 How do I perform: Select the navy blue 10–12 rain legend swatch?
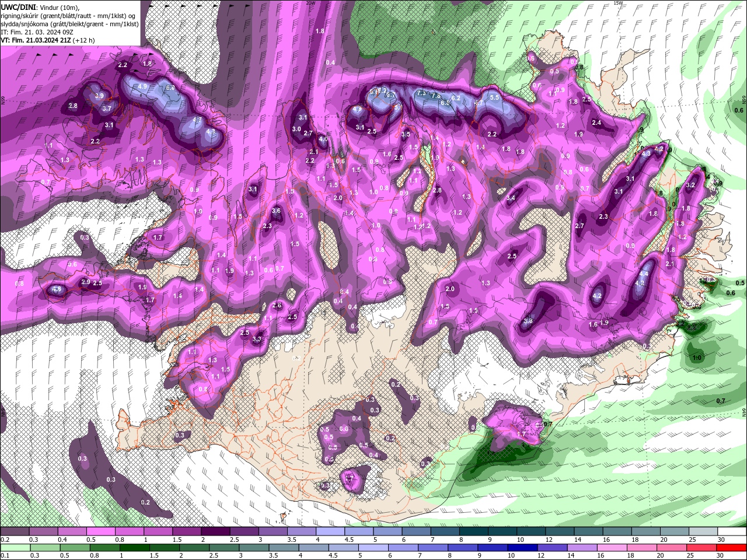pyautogui.click(x=522, y=548)
